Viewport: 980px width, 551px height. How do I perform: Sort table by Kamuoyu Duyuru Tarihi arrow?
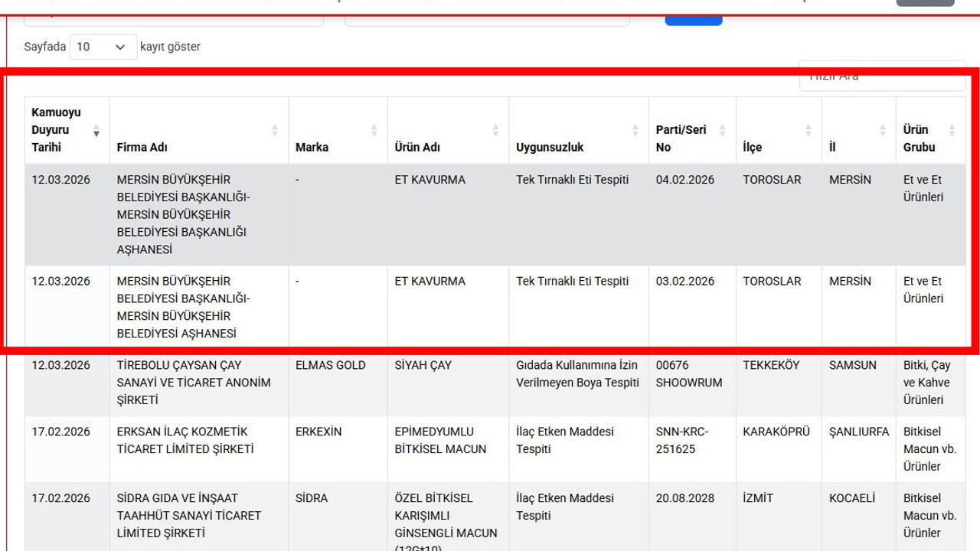[96, 131]
